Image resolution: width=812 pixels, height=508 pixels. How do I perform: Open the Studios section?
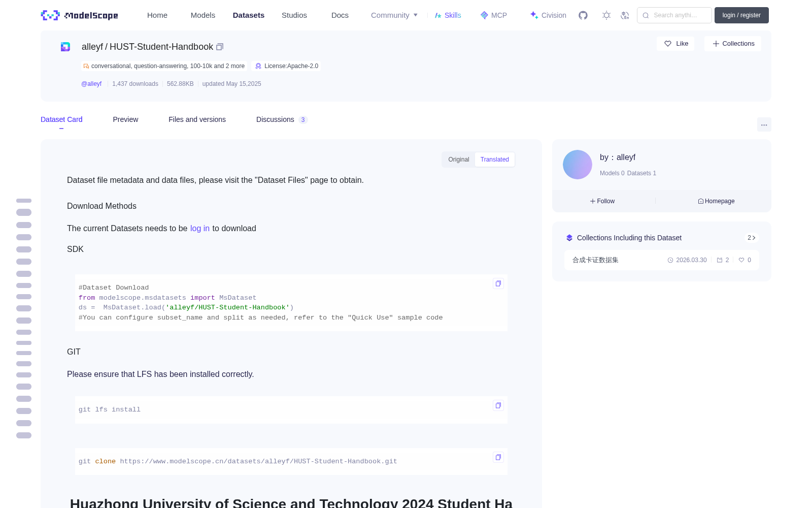(x=294, y=15)
